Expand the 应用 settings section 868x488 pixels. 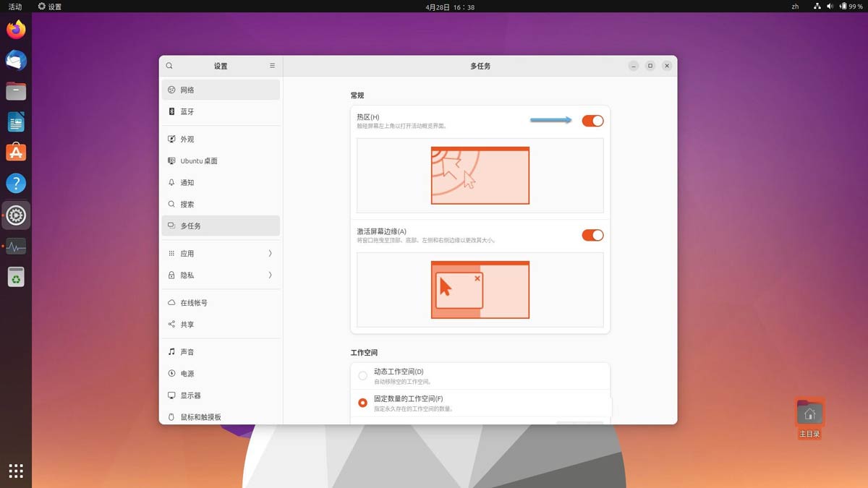[221, 254]
